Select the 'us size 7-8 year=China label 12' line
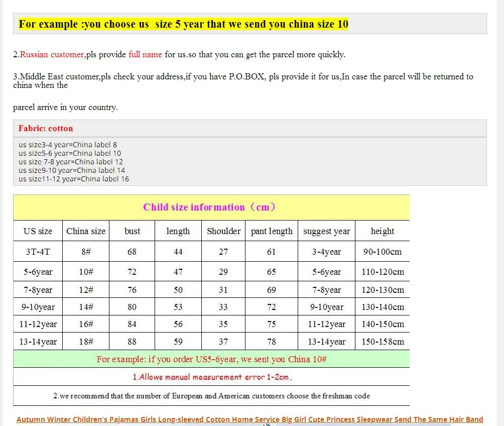504x426 pixels. tap(71, 162)
